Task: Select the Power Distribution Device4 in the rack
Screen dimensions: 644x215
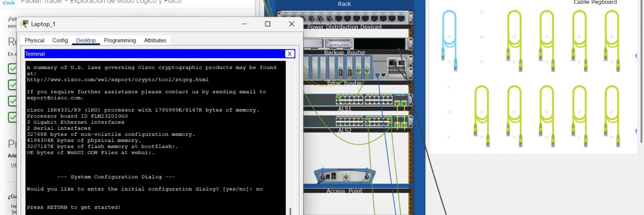Action: [345, 17]
